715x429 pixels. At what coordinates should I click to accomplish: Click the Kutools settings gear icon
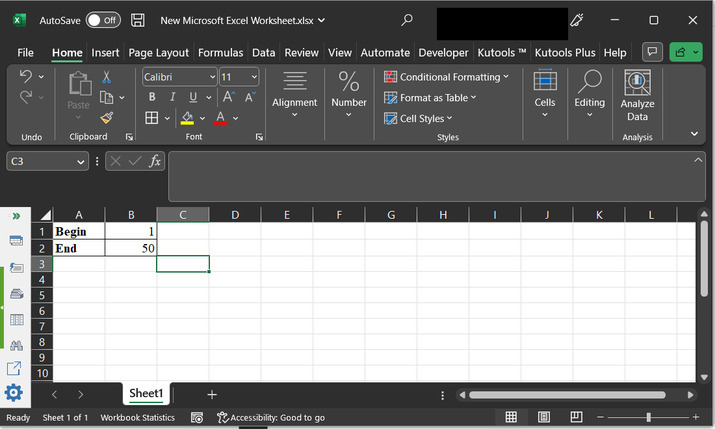point(14,393)
